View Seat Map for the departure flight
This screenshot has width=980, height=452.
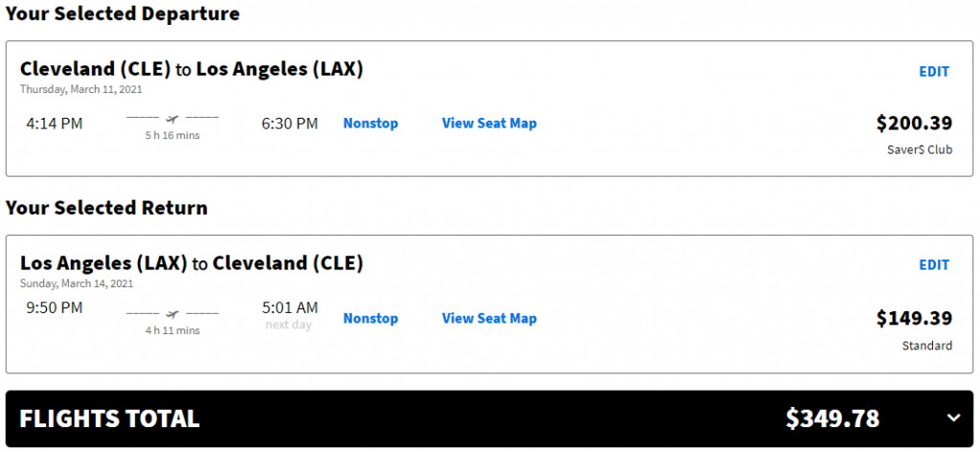(x=489, y=124)
